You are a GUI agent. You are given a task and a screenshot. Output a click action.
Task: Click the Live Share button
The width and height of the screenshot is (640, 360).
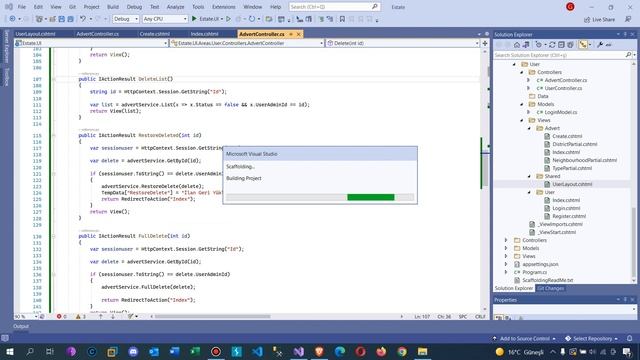click(599, 19)
